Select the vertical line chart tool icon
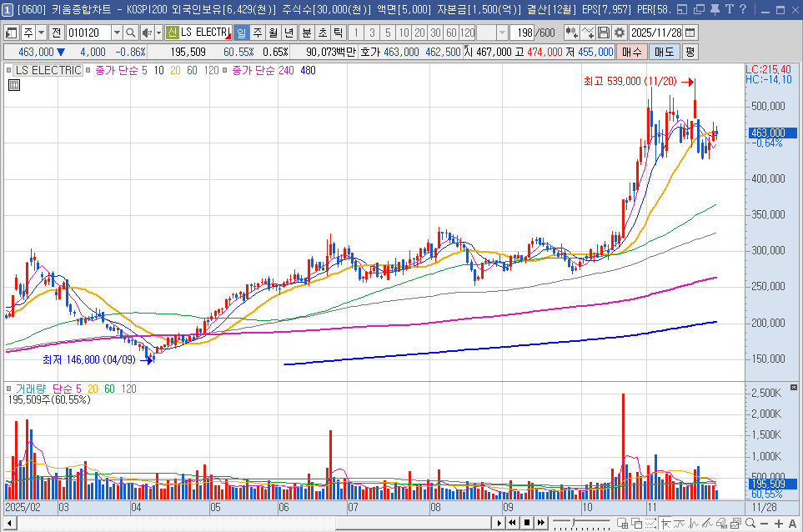 695,524
